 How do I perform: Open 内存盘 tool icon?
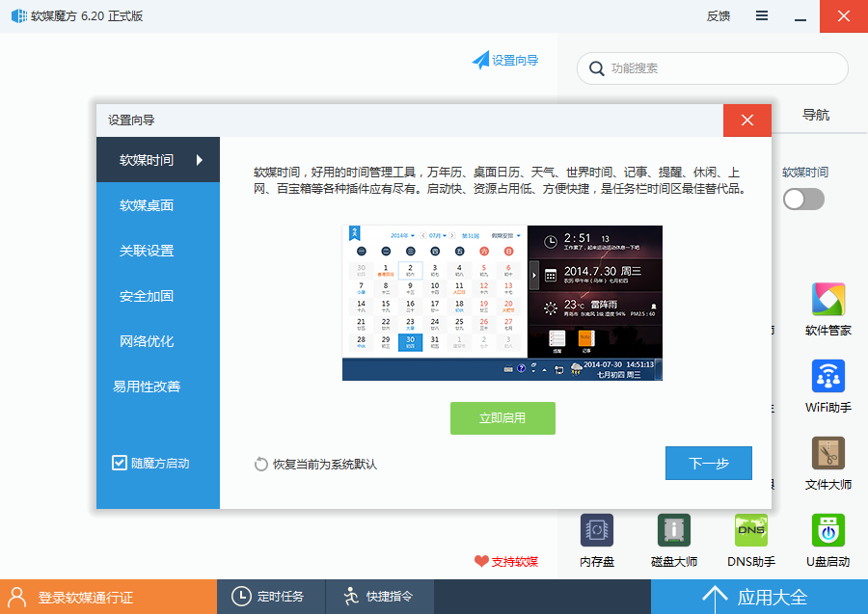point(597,531)
